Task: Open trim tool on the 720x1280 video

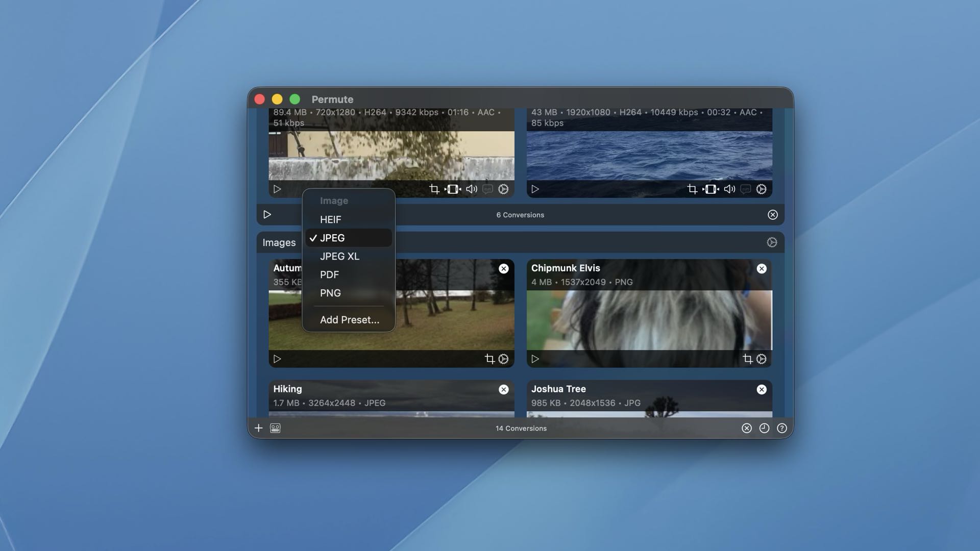Action: (453, 189)
